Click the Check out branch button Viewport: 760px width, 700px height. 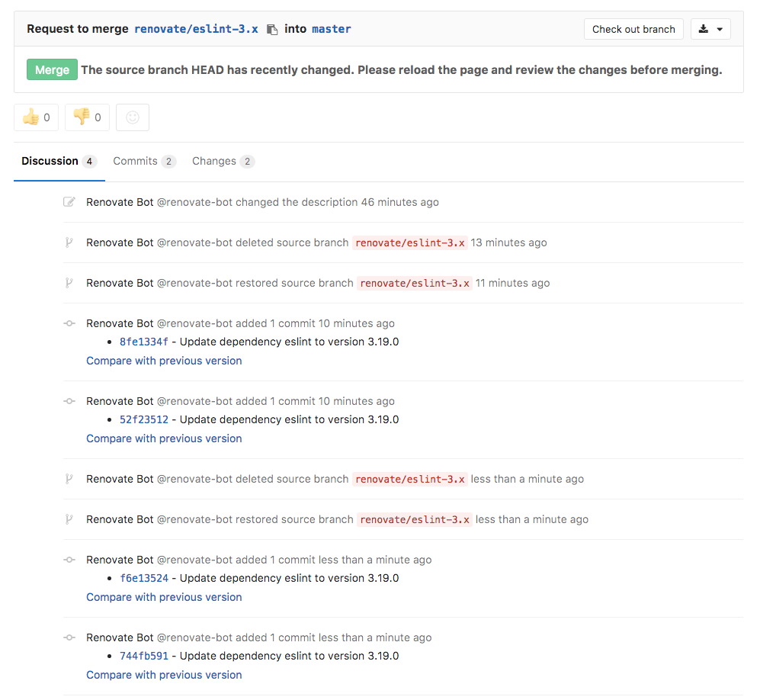pos(633,29)
